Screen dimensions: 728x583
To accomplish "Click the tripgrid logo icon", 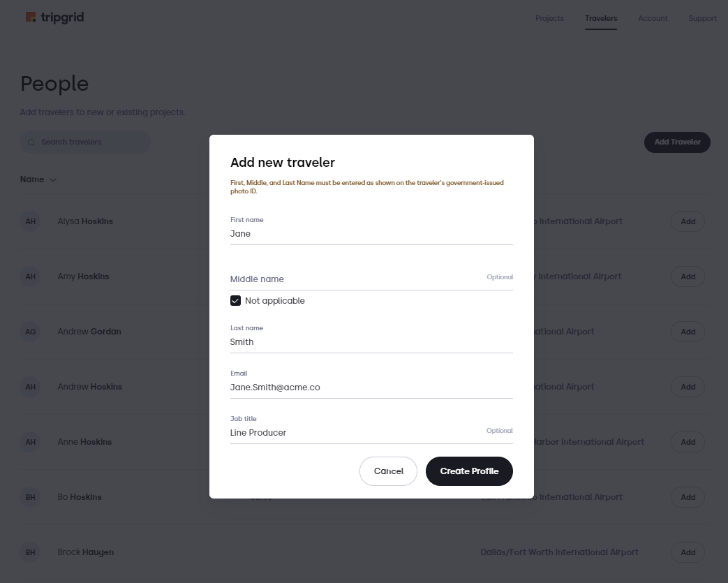I will coord(31,17).
